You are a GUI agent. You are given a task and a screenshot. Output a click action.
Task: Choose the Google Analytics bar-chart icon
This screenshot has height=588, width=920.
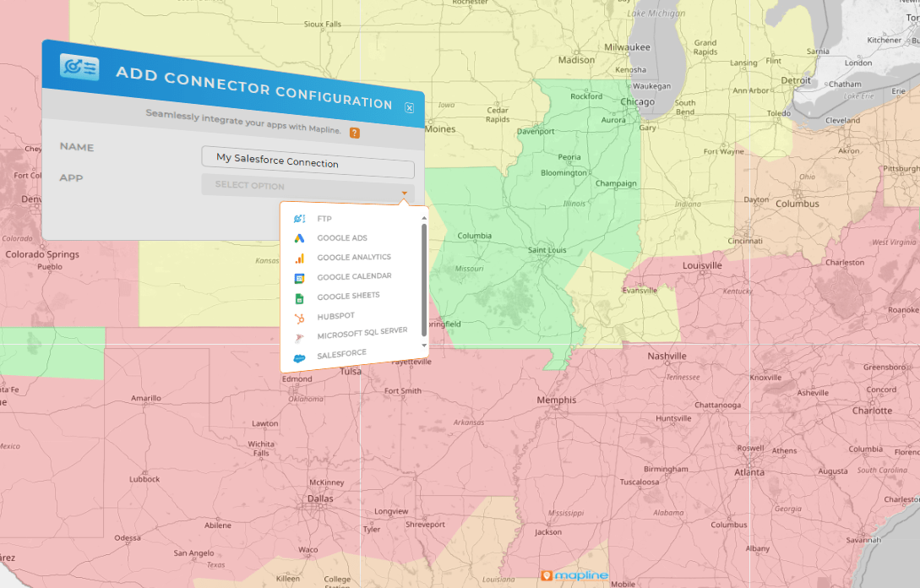(x=299, y=258)
